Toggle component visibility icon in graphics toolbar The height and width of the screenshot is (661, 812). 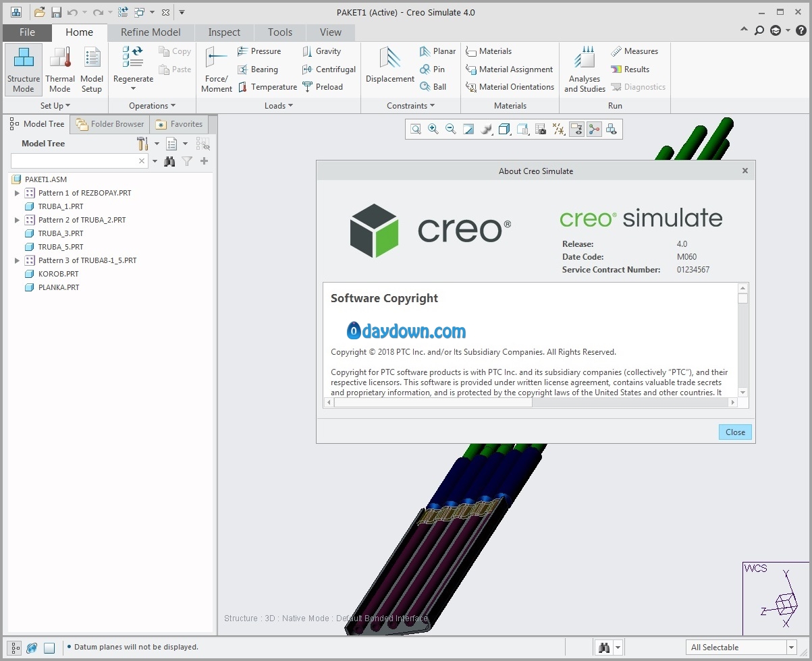612,130
